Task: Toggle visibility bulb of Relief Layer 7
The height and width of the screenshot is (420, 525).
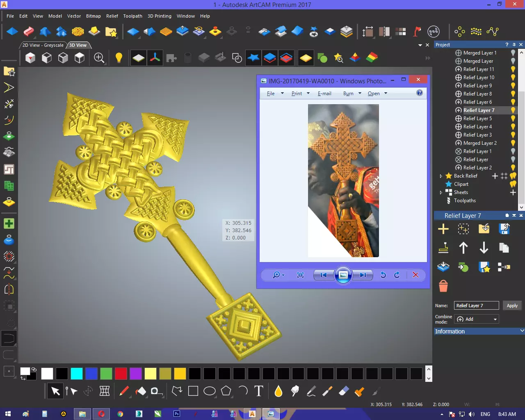Action: coord(513,110)
